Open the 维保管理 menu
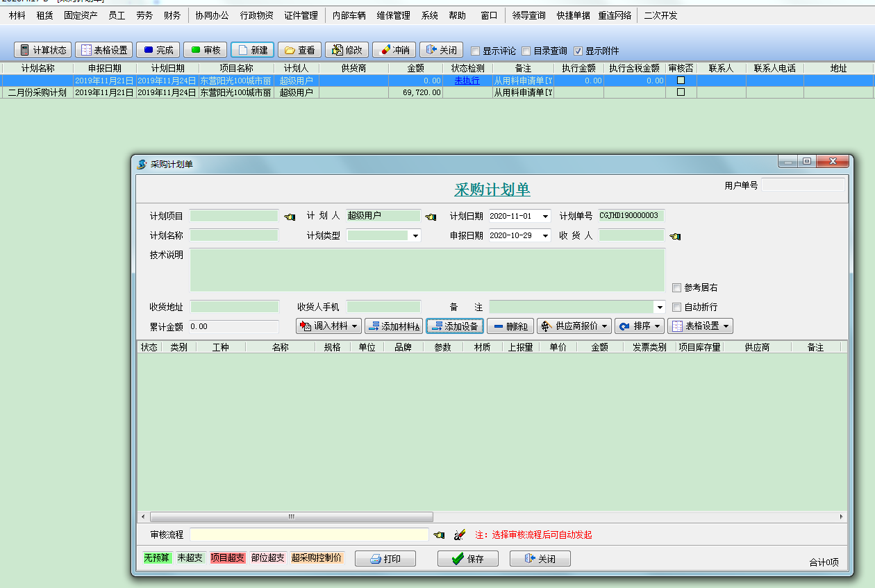The image size is (875, 588). [392, 15]
